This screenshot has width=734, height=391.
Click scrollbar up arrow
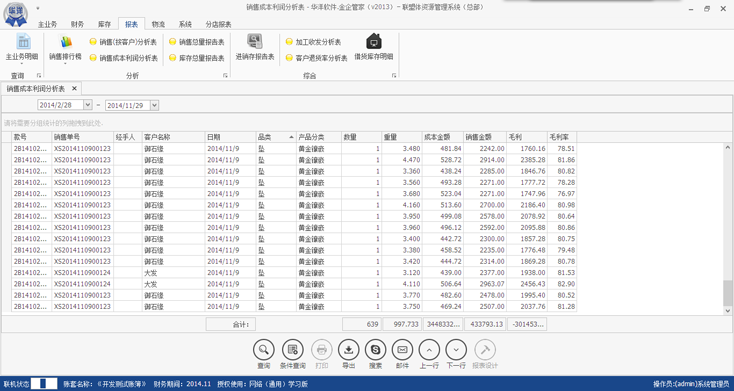coord(727,147)
